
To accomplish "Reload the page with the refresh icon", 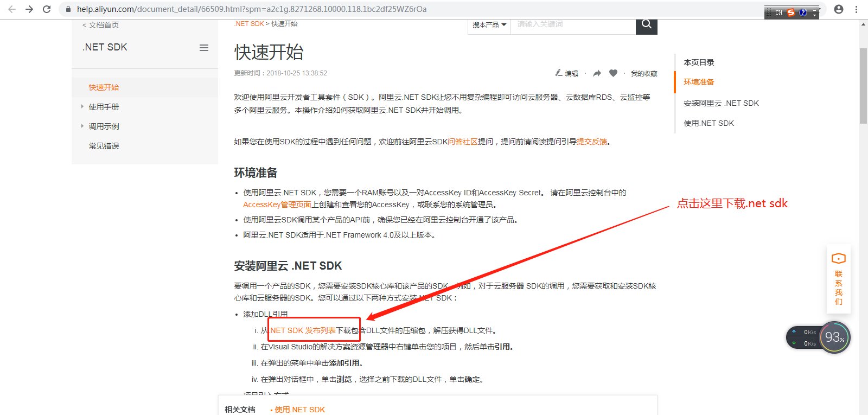I will pyautogui.click(x=47, y=9).
